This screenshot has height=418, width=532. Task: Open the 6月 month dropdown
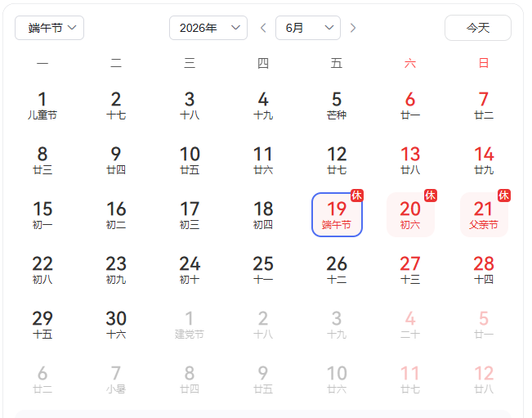307,28
